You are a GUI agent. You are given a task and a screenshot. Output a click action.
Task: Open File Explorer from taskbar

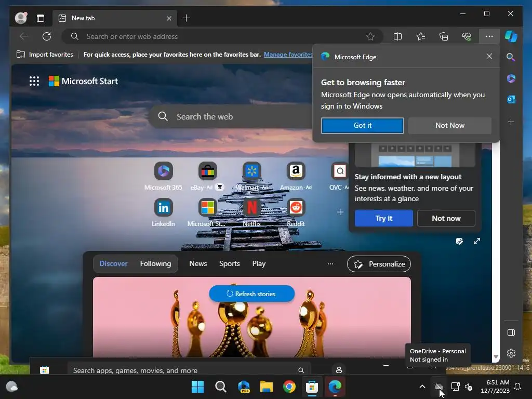pos(267,387)
